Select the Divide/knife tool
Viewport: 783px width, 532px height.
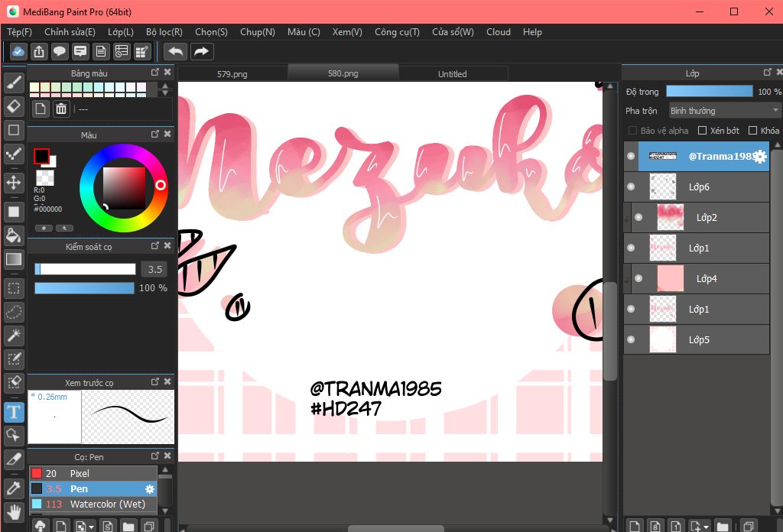tap(14, 459)
